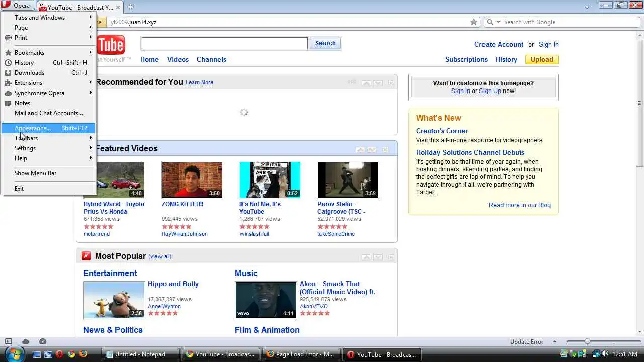Open Hippo and Bully thumbnail
This screenshot has height=362, width=644.
[x=114, y=300]
